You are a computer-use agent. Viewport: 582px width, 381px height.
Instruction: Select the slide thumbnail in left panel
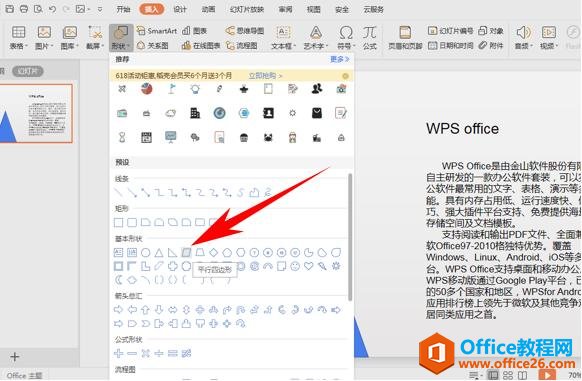click(x=36, y=113)
